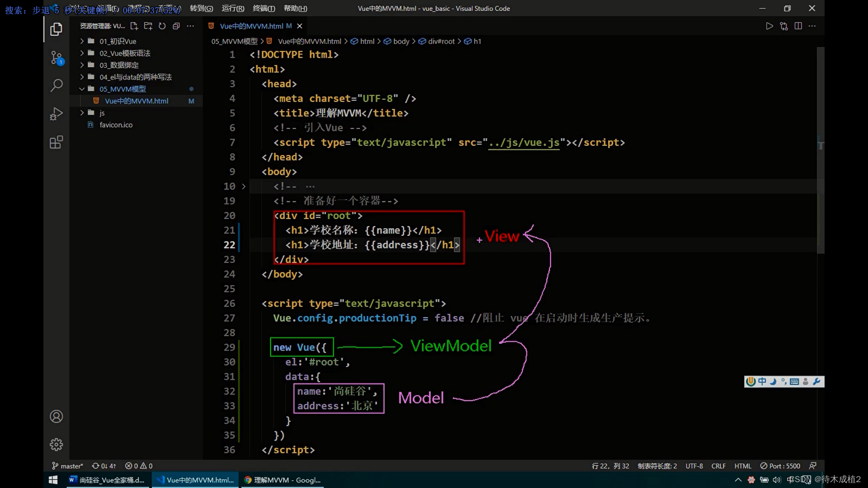
Task: Open the Extensions view
Action: [56, 142]
